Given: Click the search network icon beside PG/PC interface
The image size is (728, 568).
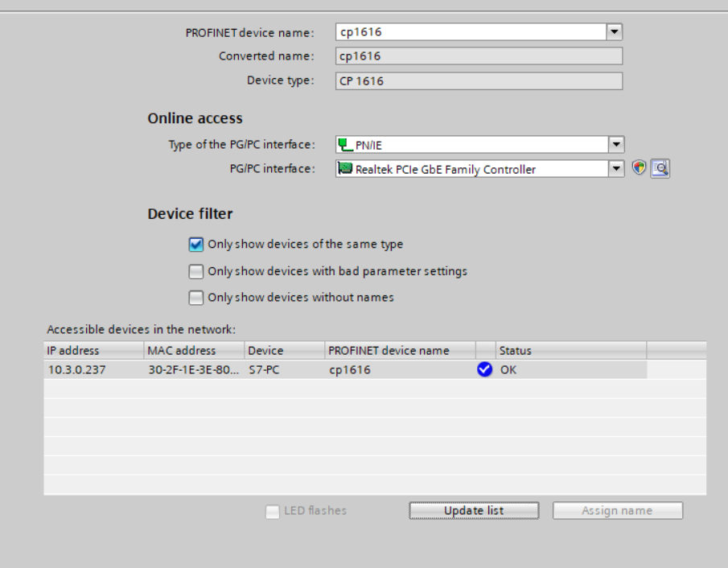Looking at the screenshot, I should point(660,169).
